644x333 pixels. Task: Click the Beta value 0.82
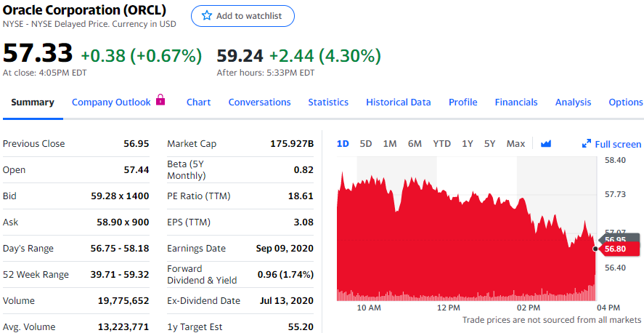pos(304,170)
